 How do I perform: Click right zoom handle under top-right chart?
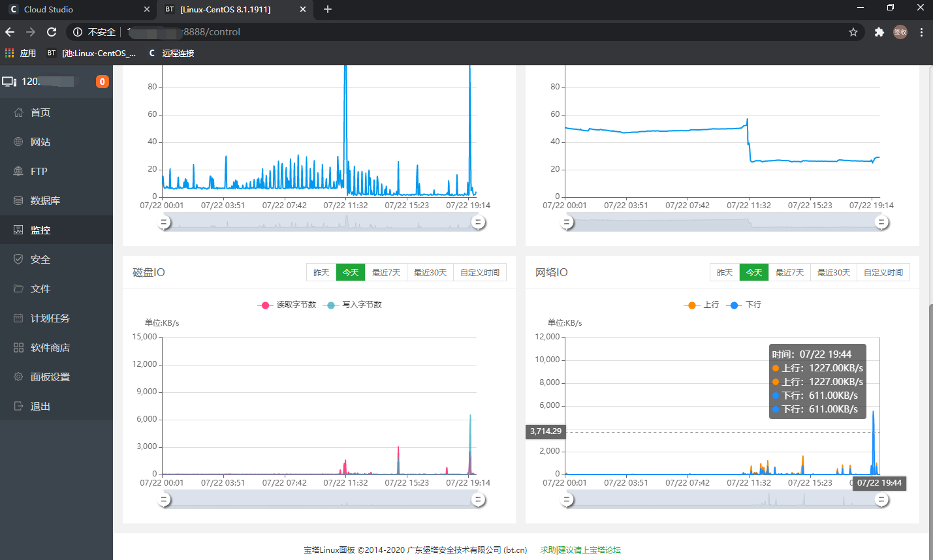881,223
